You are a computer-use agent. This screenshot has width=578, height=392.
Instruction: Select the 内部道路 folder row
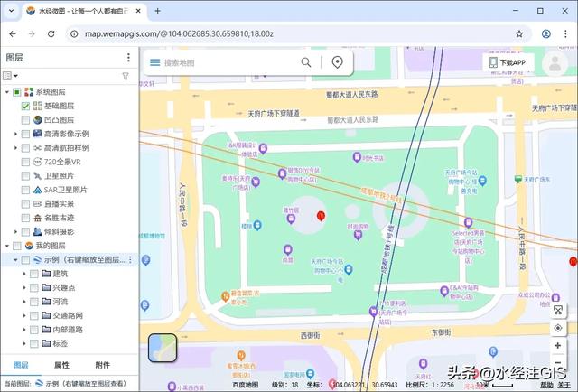point(70,330)
